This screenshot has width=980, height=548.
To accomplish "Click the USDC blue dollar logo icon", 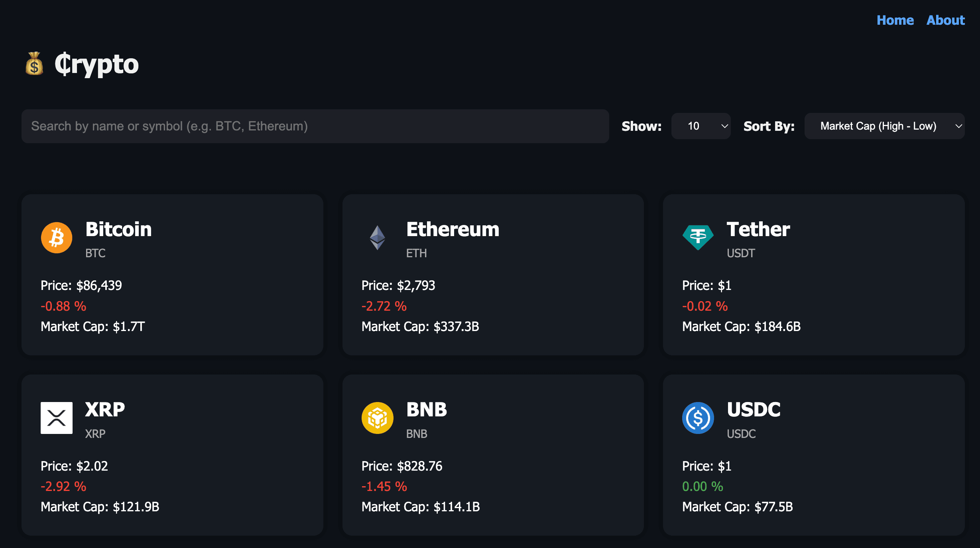I will pyautogui.click(x=699, y=418).
